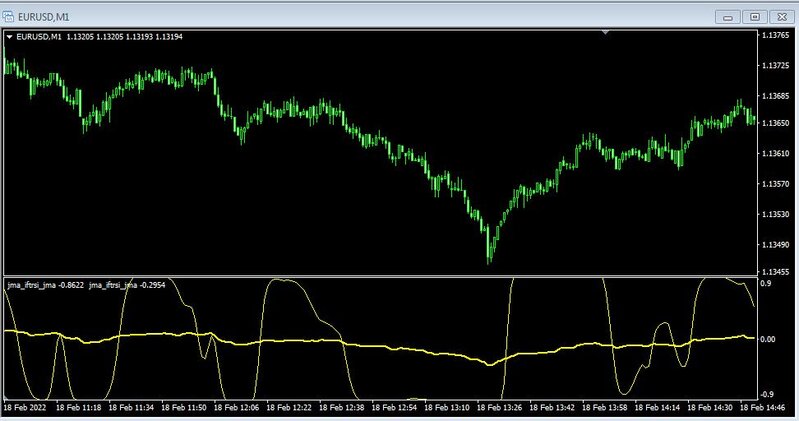Click indicator label jma_iftrsi_jma -0.2954
799x421 pixels.
pyautogui.click(x=127, y=285)
